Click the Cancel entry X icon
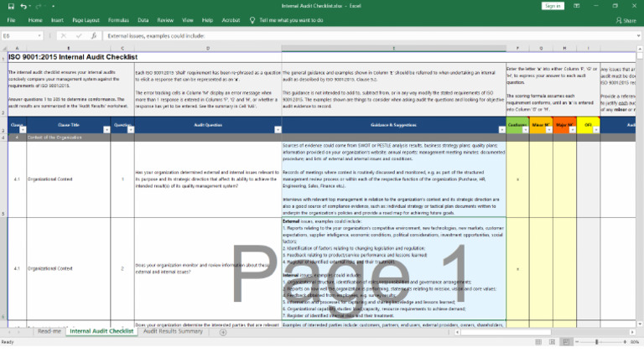The width and height of the screenshot is (644, 363). 63,36
